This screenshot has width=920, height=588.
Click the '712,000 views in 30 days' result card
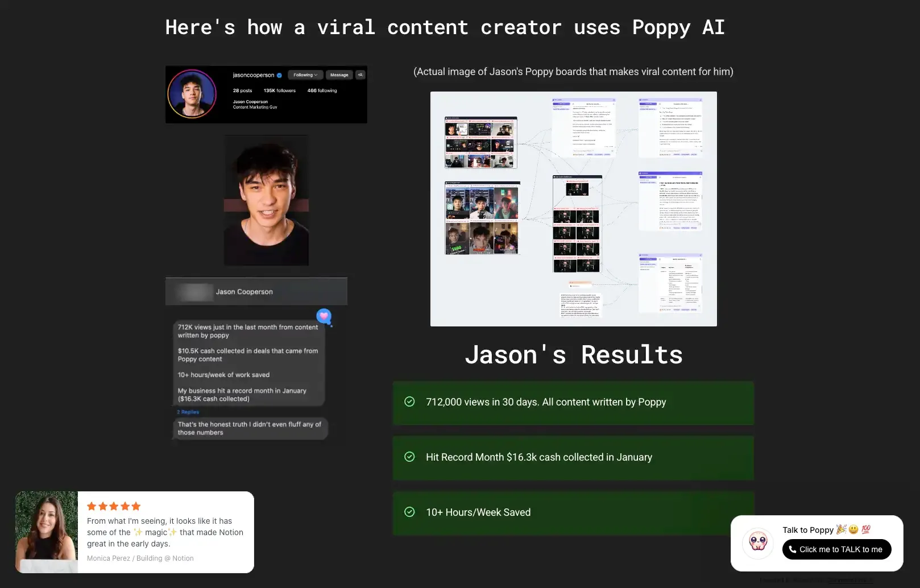tap(573, 403)
